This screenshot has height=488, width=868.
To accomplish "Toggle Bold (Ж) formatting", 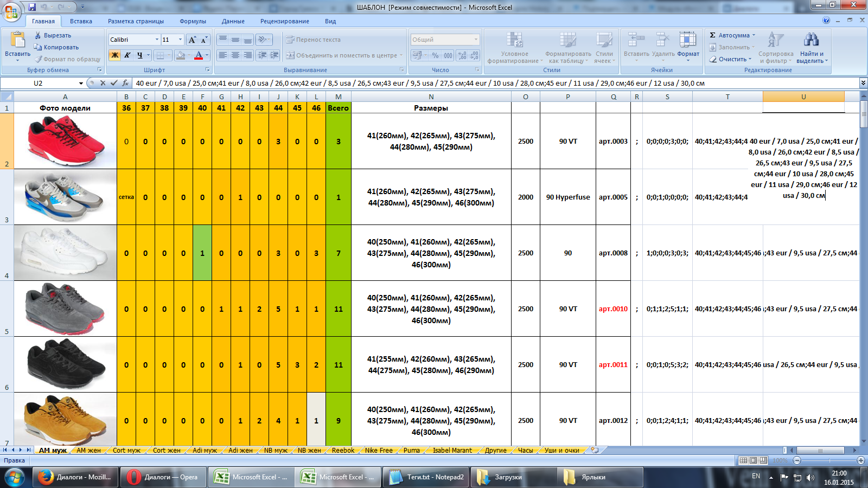I will tap(114, 55).
